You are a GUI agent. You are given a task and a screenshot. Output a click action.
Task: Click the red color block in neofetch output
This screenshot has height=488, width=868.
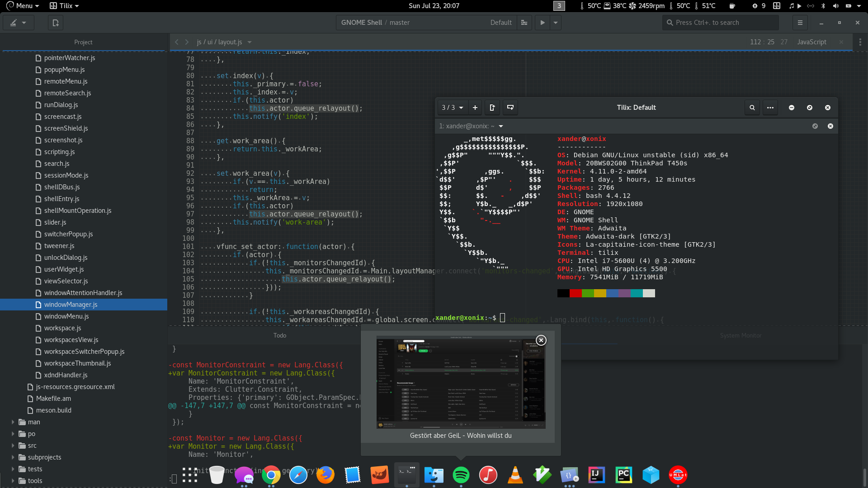(576, 293)
